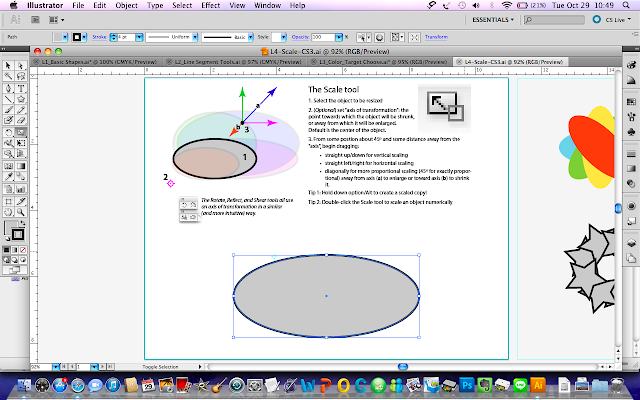The width and height of the screenshot is (640, 400).
Task: Set paint mode to Gradient
Action: coord(15,250)
